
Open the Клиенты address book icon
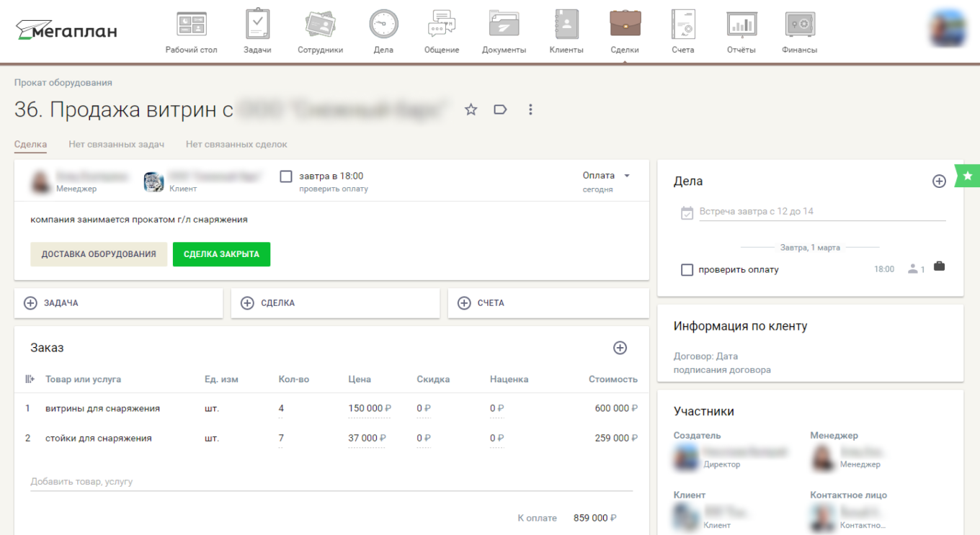[566, 24]
